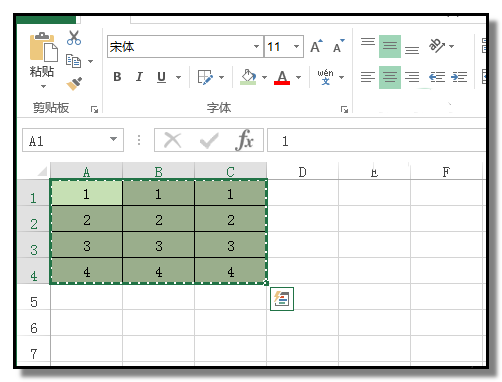
Task: Select cell A1 containing 1
Action: click(x=86, y=193)
